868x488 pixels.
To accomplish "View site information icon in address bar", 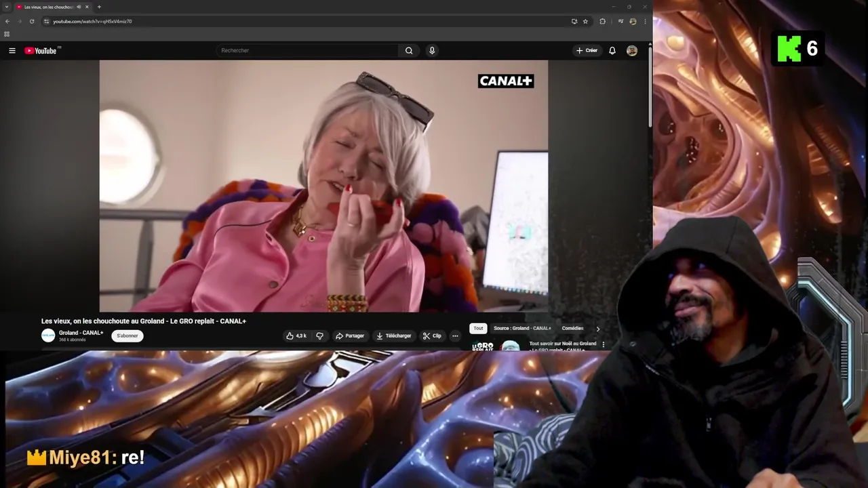I will [47, 21].
